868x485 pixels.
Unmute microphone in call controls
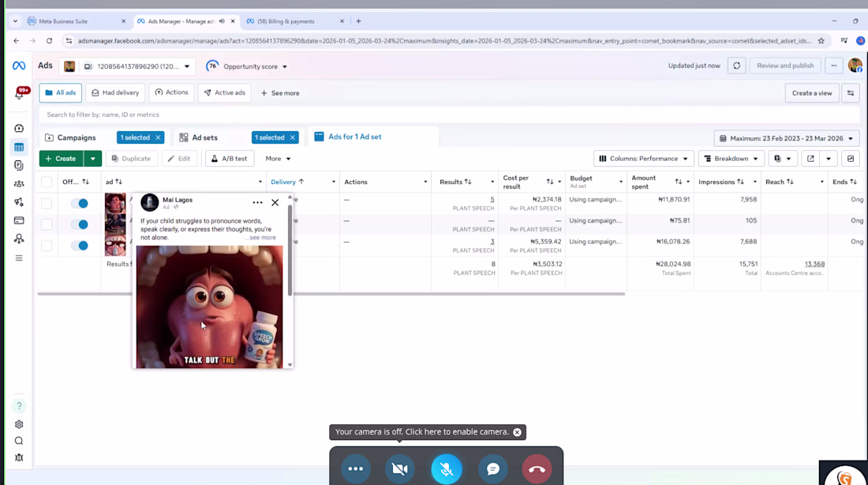(446, 469)
